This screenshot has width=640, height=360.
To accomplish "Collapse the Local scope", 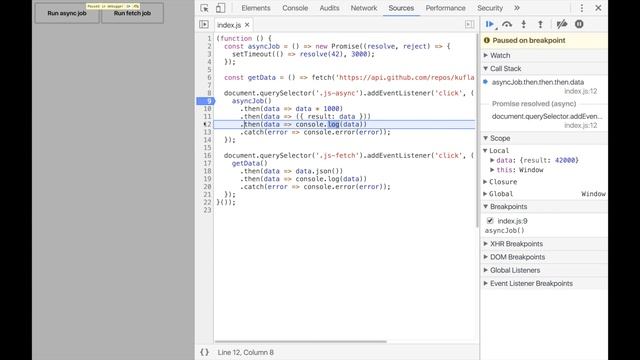I will pyautogui.click(x=486, y=151).
